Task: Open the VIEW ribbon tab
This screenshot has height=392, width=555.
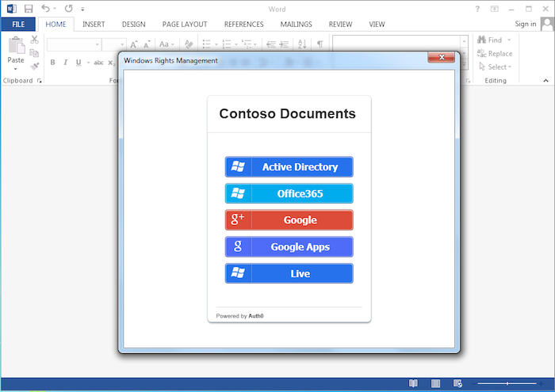Action: click(x=377, y=25)
